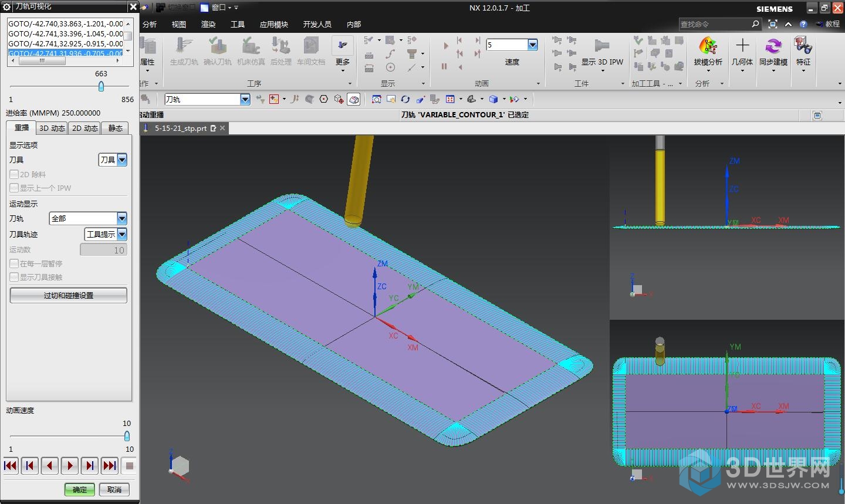Image resolution: width=845 pixels, height=504 pixels.
Task: Switch to the 静态 tab
Action: tap(116, 128)
